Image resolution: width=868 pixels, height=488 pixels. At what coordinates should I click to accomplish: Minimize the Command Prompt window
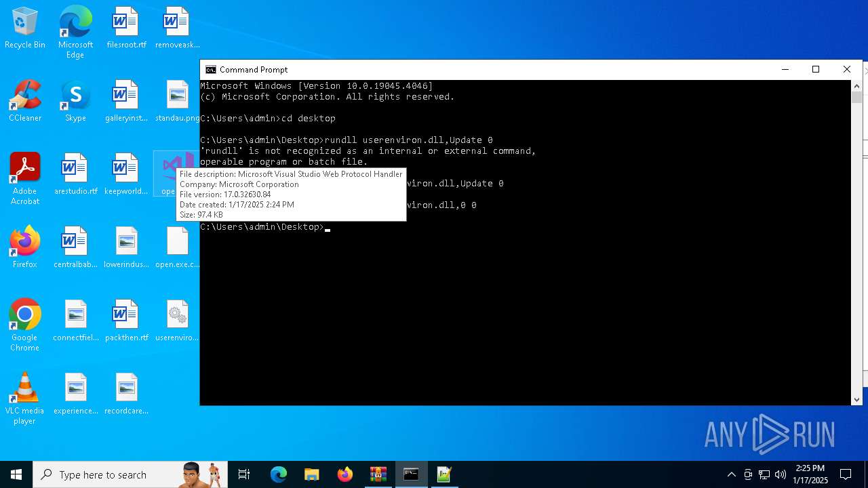(x=785, y=69)
